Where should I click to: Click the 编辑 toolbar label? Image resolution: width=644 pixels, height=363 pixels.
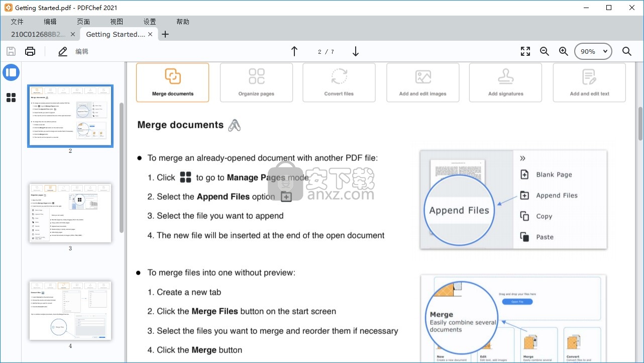pos(82,51)
